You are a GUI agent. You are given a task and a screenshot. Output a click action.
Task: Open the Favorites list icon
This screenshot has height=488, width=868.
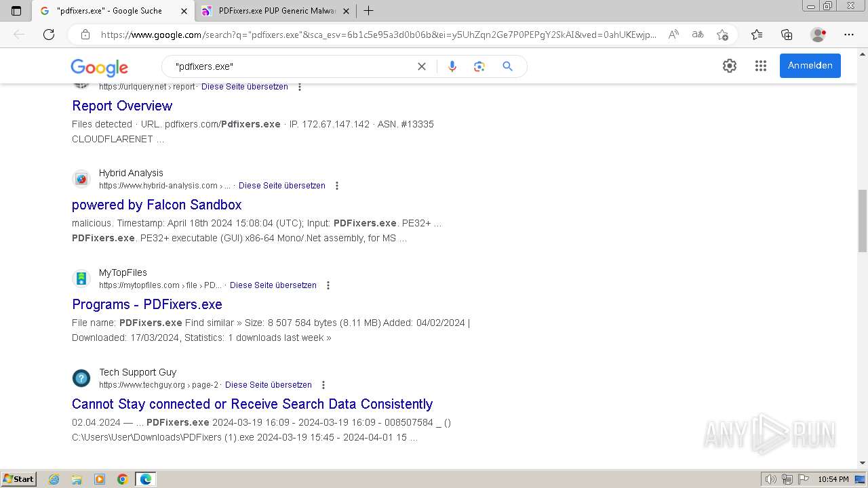pos(757,35)
